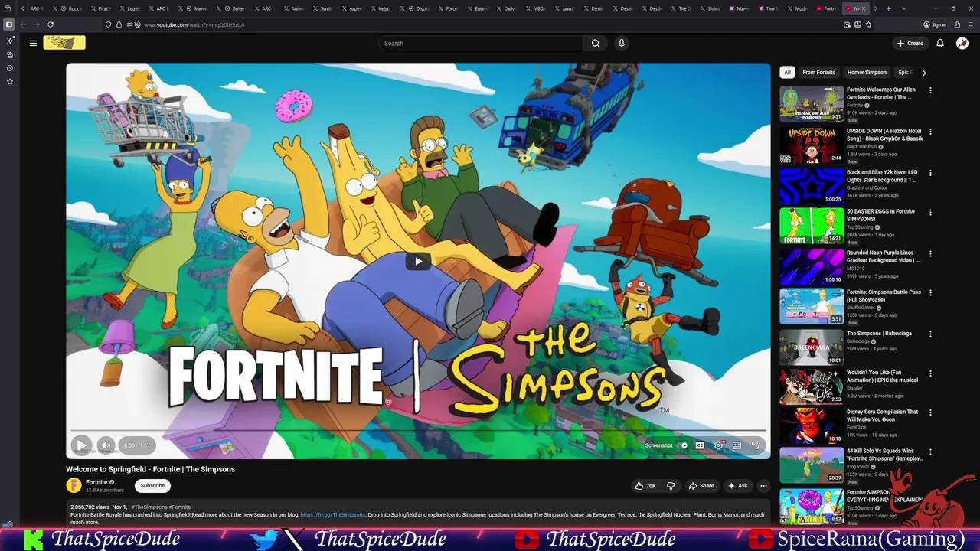Open options for Black and Blue Y2k Neon video

pyautogui.click(x=930, y=173)
